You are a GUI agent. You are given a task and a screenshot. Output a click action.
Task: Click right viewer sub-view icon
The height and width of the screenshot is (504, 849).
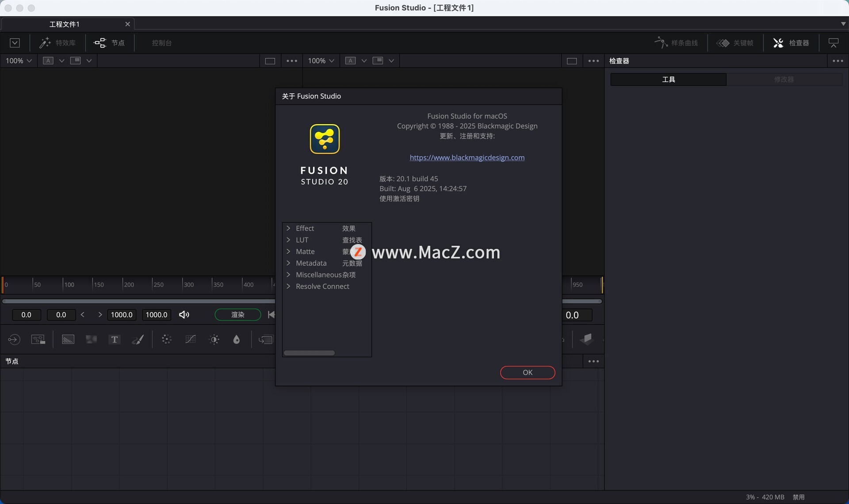point(378,61)
